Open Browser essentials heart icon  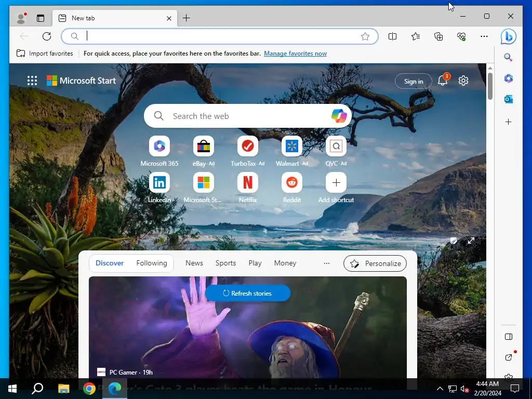[x=461, y=36]
